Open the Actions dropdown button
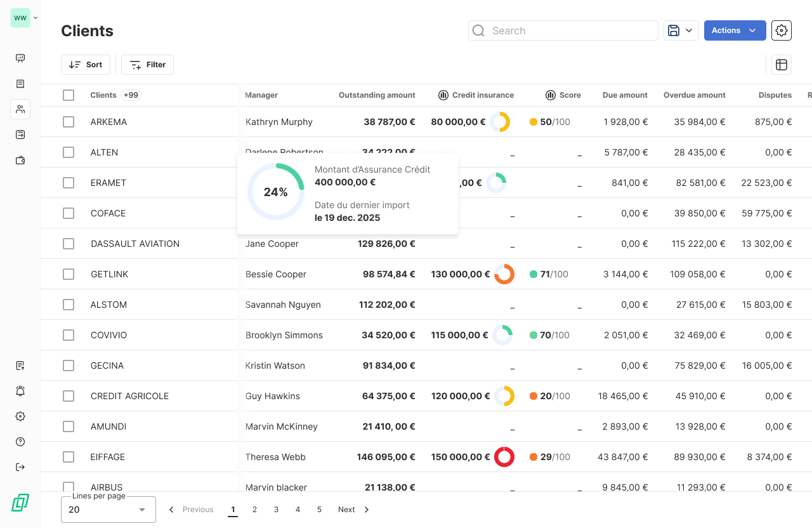The width and height of the screenshot is (812, 528). click(735, 30)
